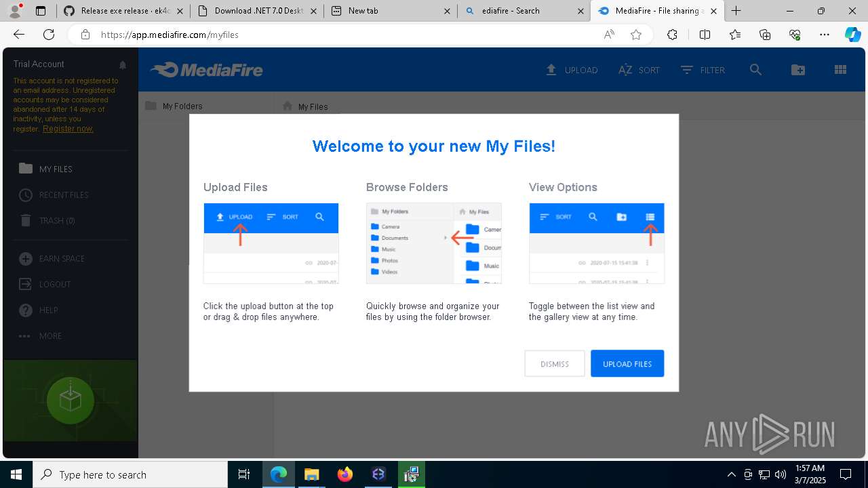Image resolution: width=868 pixels, height=488 pixels.
Task: Click the Read aloud icon in address bar
Action: click(x=609, y=35)
